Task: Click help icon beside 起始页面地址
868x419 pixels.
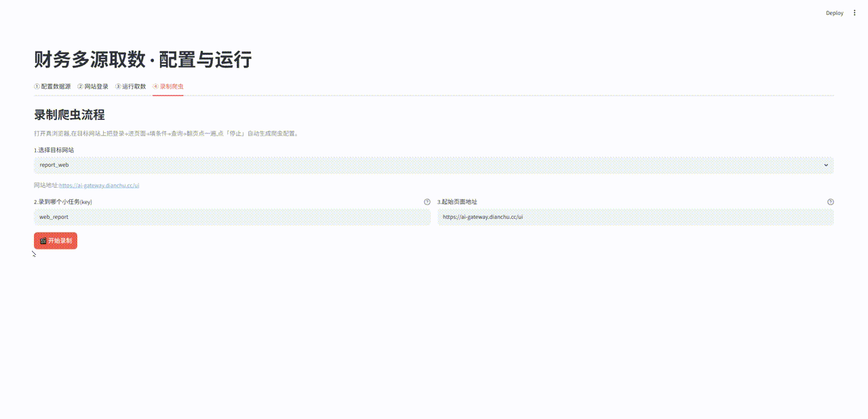Action: (831, 202)
